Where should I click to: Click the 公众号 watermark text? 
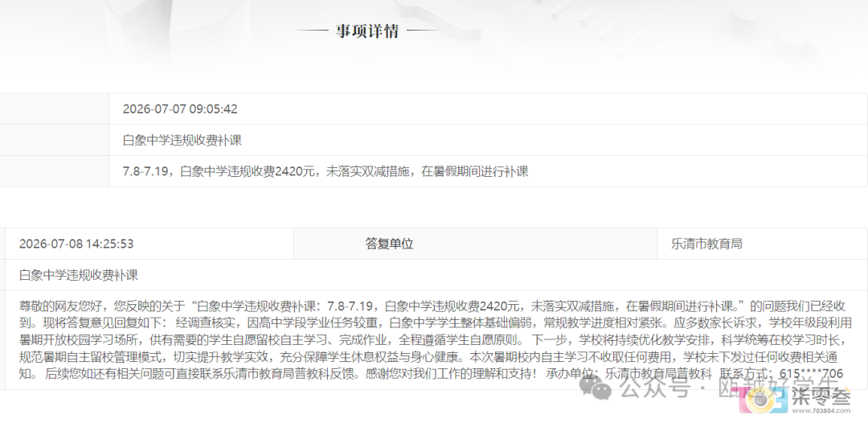(656, 388)
